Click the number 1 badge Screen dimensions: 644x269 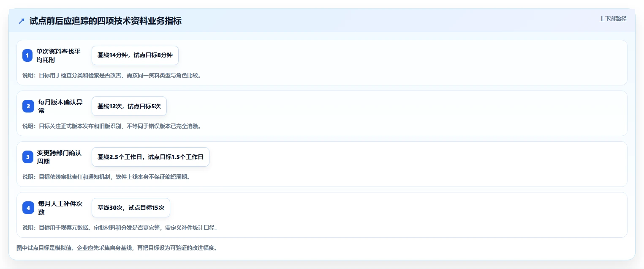[x=27, y=55]
